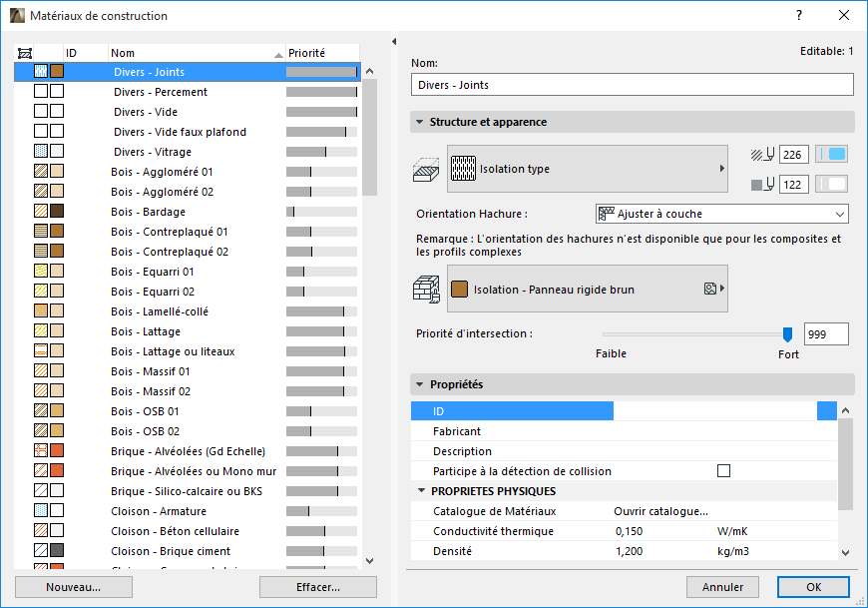The width and height of the screenshot is (868, 608).
Task: Open the Isolation - Panneau rigide brun surface selector
Action: click(x=588, y=290)
